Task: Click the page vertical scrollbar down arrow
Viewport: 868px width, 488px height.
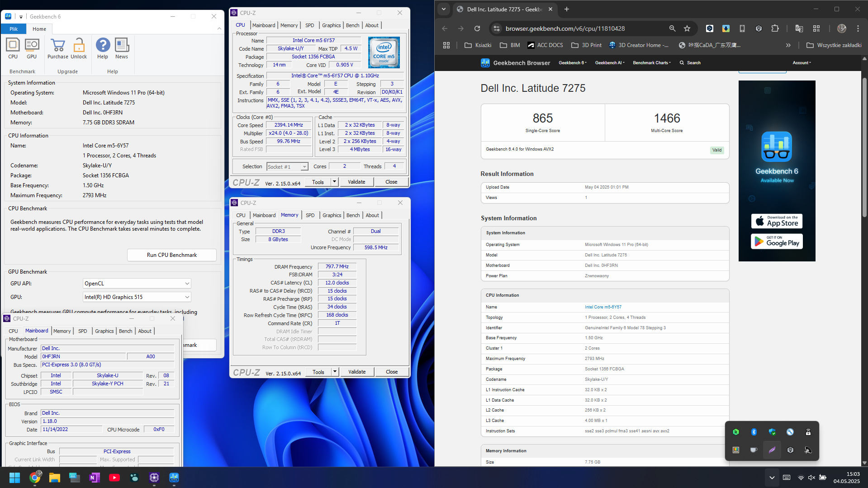Action: point(864,463)
